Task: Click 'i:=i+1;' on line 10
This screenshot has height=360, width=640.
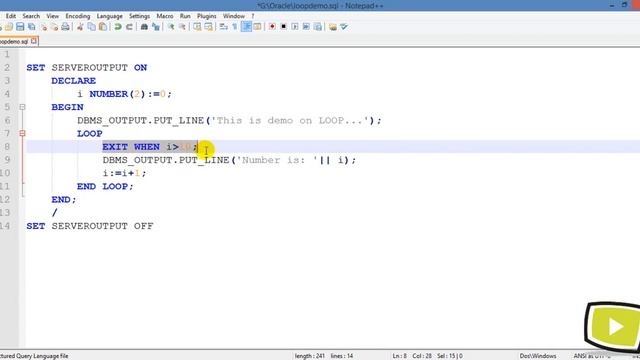Action: 124,173
